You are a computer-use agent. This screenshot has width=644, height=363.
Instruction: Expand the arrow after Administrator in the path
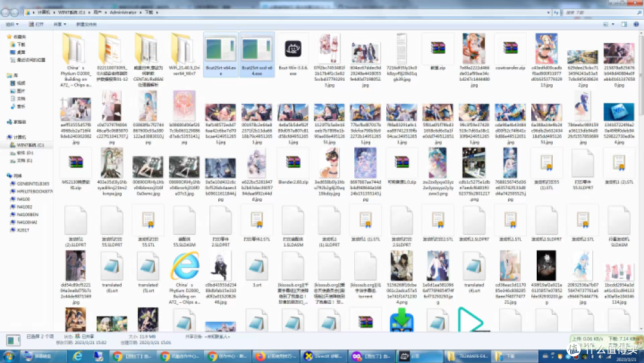pyautogui.click(x=140, y=13)
